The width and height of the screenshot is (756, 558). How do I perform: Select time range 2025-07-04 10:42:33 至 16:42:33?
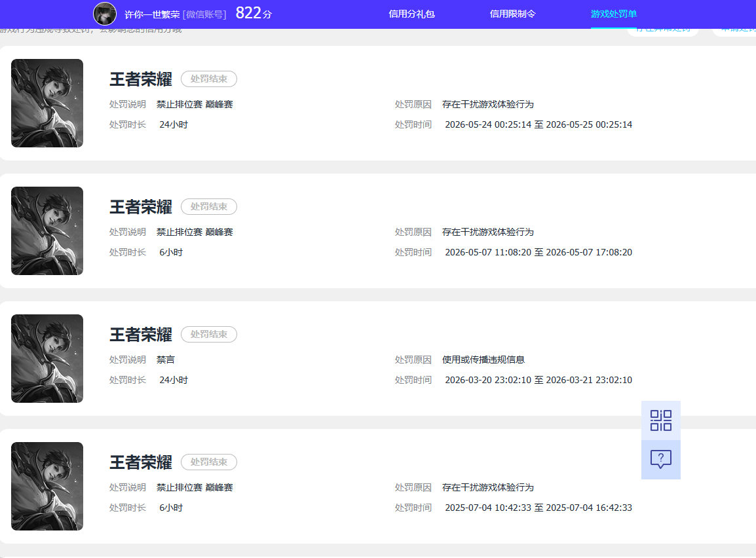click(x=539, y=508)
